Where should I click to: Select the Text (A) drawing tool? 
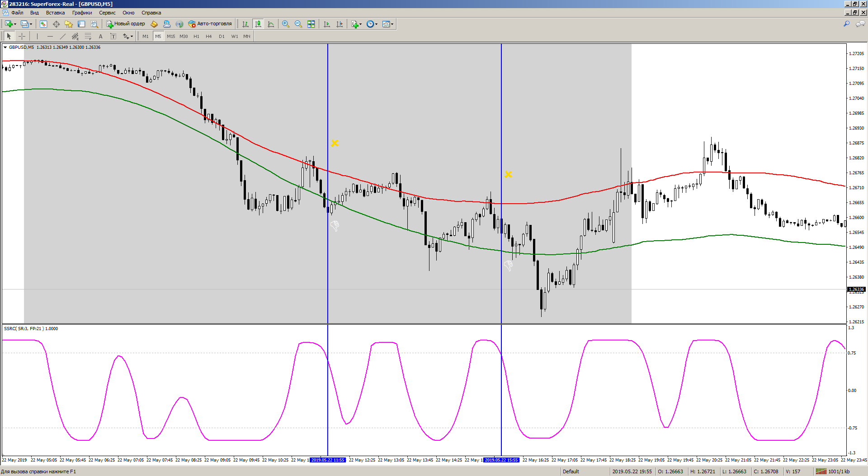100,36
